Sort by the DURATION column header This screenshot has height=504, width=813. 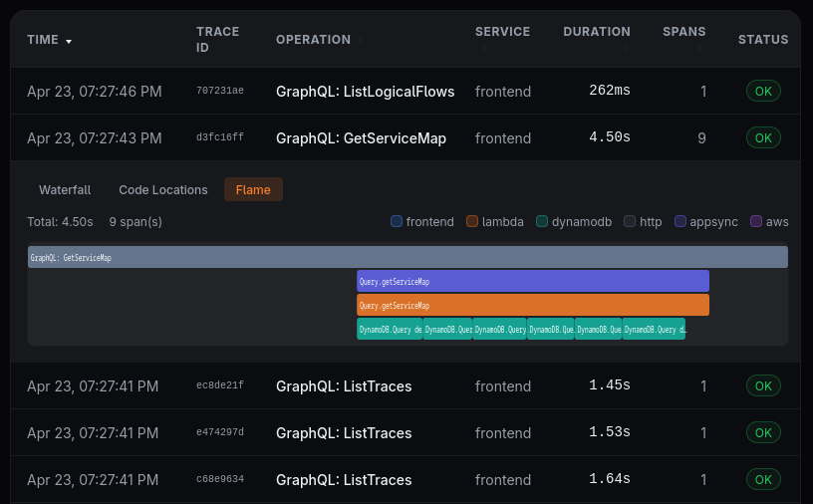[x=597, y=32]
